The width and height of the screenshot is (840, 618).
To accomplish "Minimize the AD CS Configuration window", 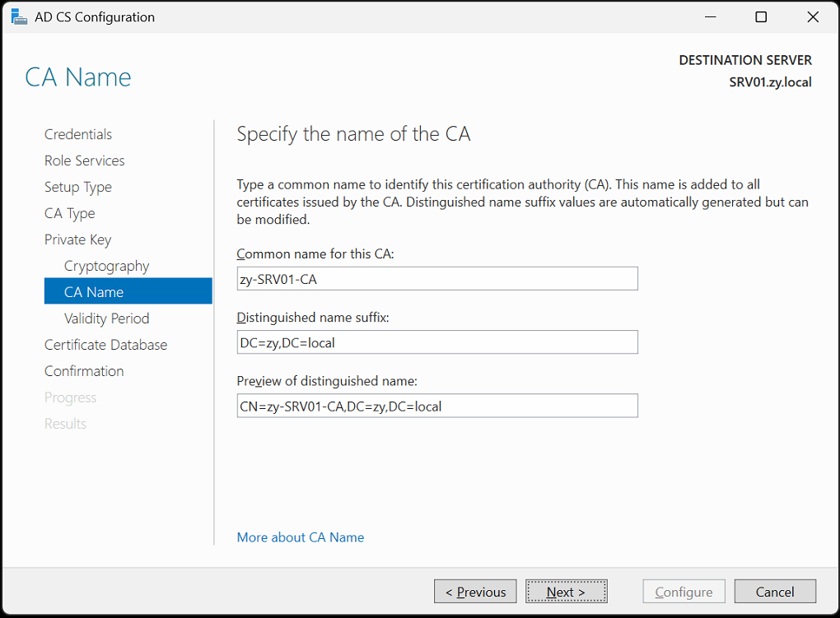I will [x=711, y=17].
